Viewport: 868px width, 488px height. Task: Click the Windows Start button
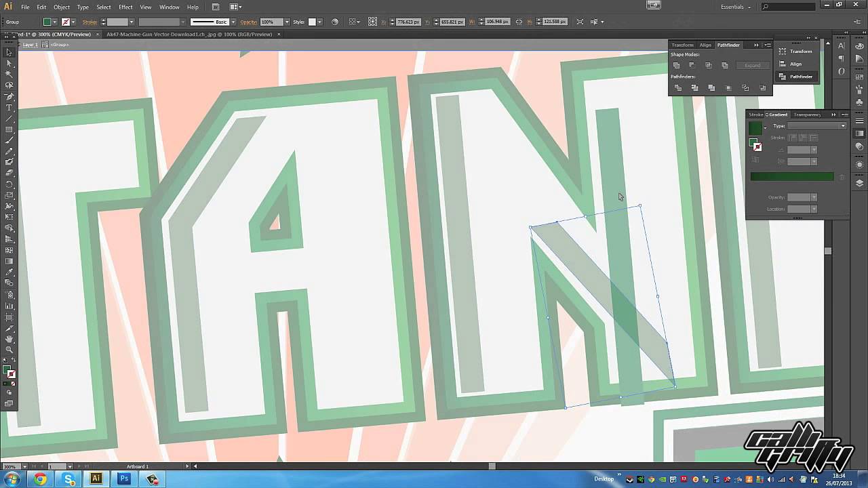pos(12,479)
